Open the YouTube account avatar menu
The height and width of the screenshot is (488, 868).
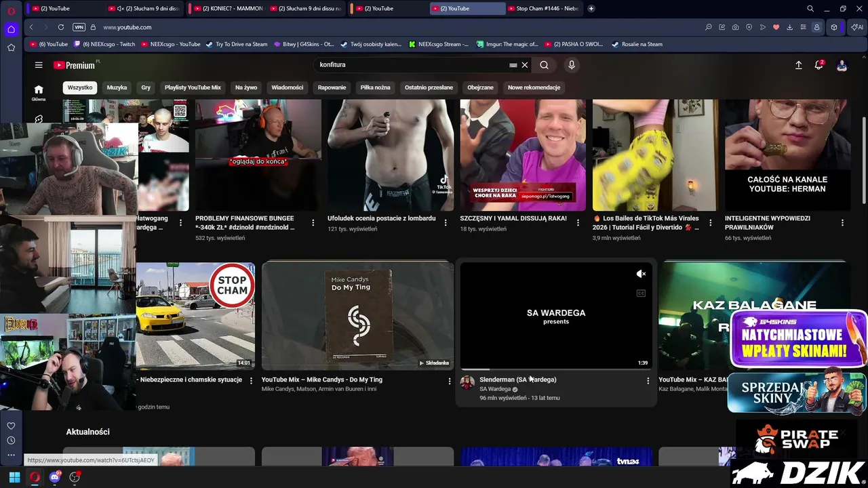click(x=842, y=65)
